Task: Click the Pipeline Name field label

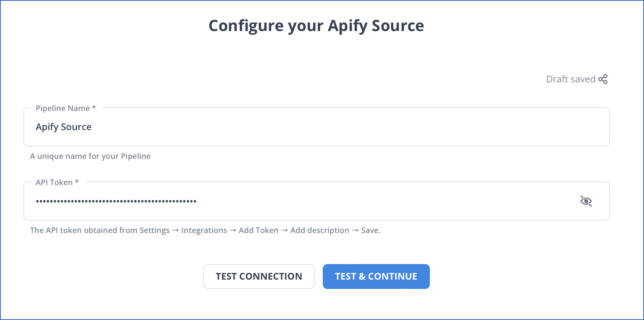Action: (65, 108)
